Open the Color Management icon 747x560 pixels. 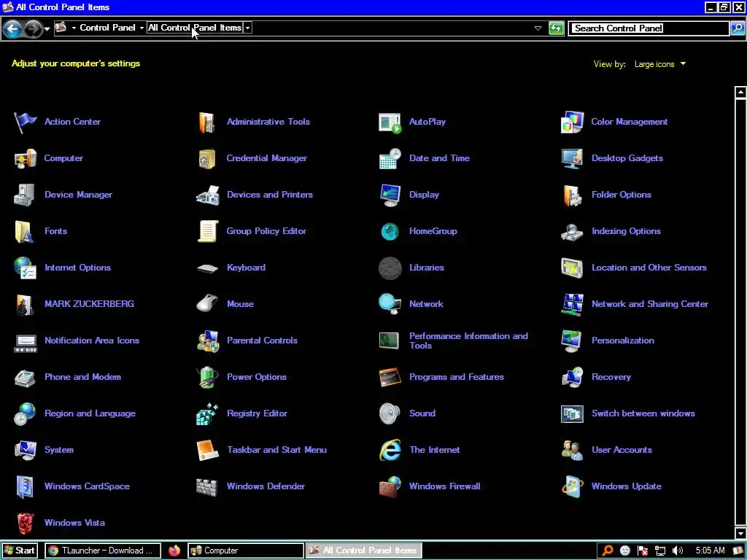point(572,122)
